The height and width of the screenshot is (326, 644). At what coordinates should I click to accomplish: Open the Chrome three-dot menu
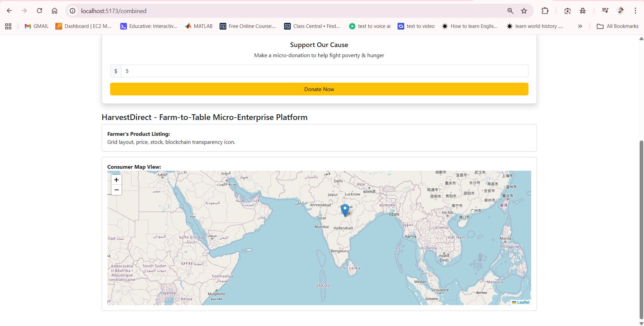pos(635,11)
